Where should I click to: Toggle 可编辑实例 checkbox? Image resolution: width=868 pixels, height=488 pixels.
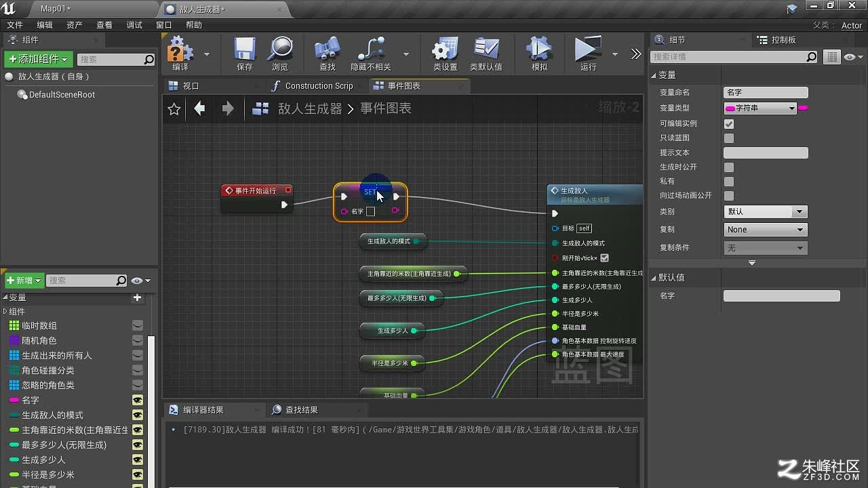pyautogui.click(x=729, y=124)
